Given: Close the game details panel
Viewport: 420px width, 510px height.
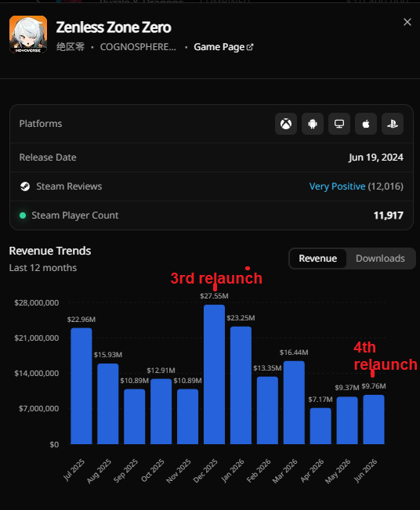Looking at the screenshot, I should click(x=407, y=22).
